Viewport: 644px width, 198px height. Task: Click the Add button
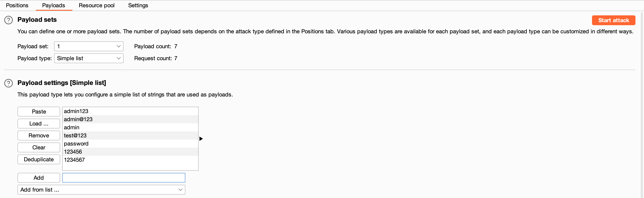tap(39, 178)
